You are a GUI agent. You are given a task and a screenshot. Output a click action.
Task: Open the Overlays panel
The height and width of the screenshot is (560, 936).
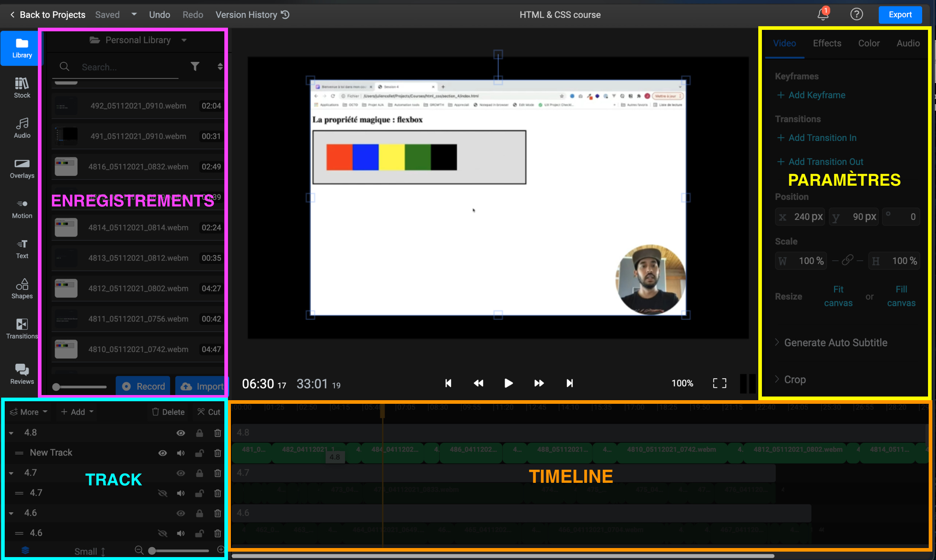pyautogui.click(x=22, y=168)
